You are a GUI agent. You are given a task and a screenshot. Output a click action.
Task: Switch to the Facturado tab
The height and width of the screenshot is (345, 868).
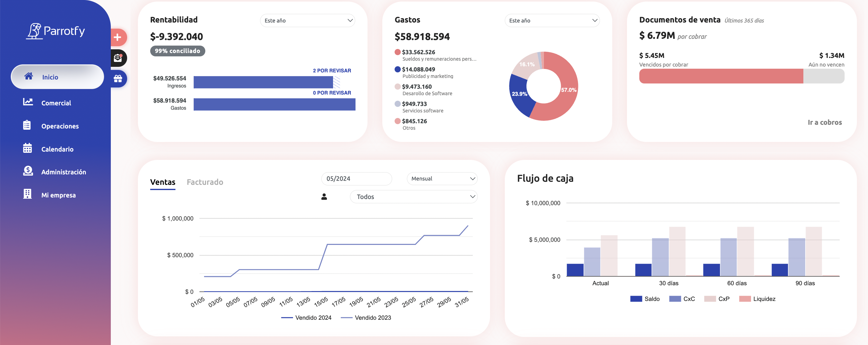(x=205, y=182)
